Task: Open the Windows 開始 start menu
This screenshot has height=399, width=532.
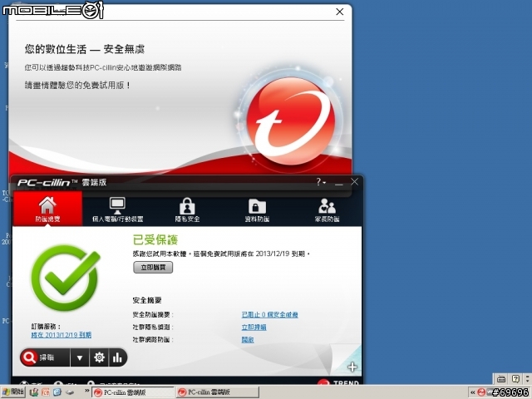Action: point(13,392)
